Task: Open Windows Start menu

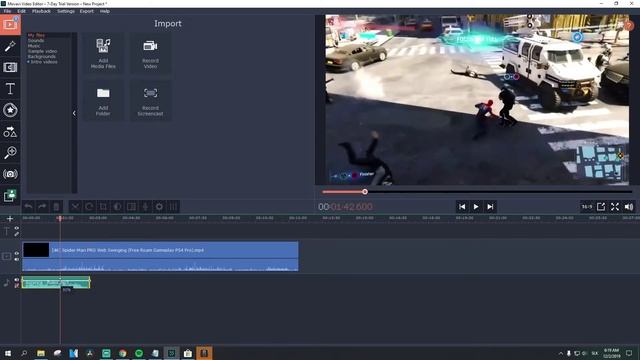Action: tap(7, 353)
